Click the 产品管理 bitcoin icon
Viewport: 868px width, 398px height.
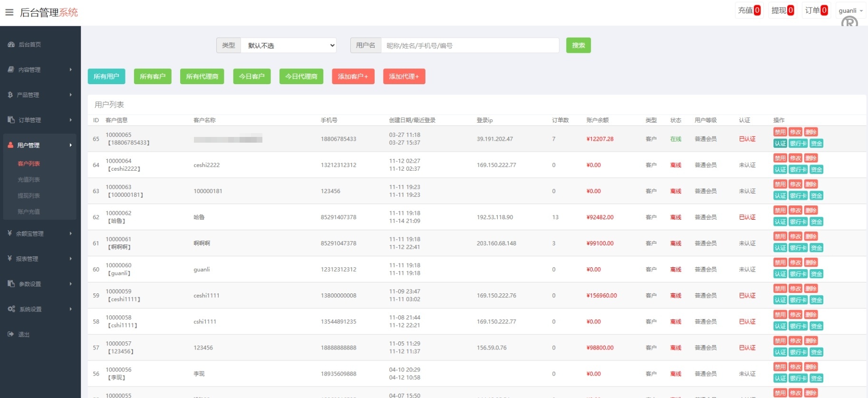click(x=10, y=95)
